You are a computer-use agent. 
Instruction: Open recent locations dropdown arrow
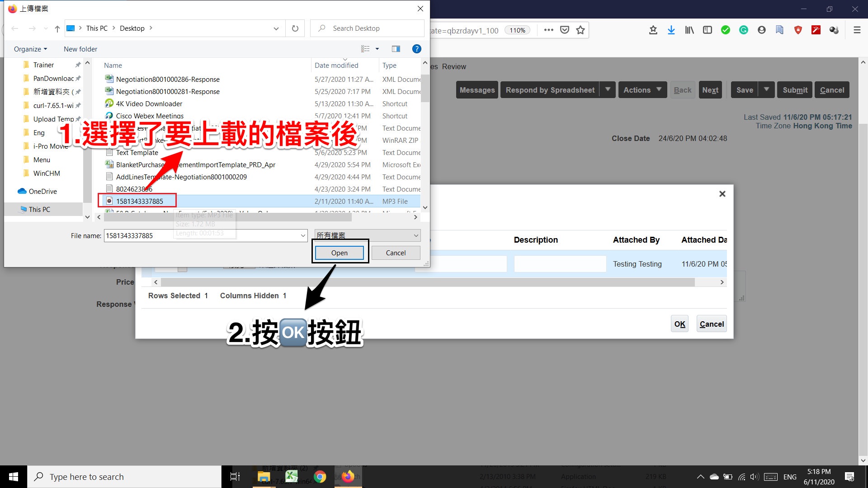46,28
